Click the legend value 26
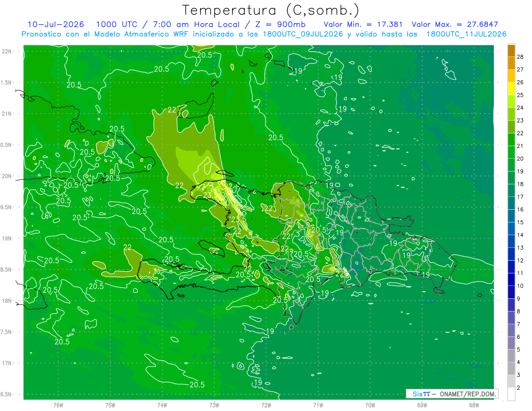 click(520, 82)
